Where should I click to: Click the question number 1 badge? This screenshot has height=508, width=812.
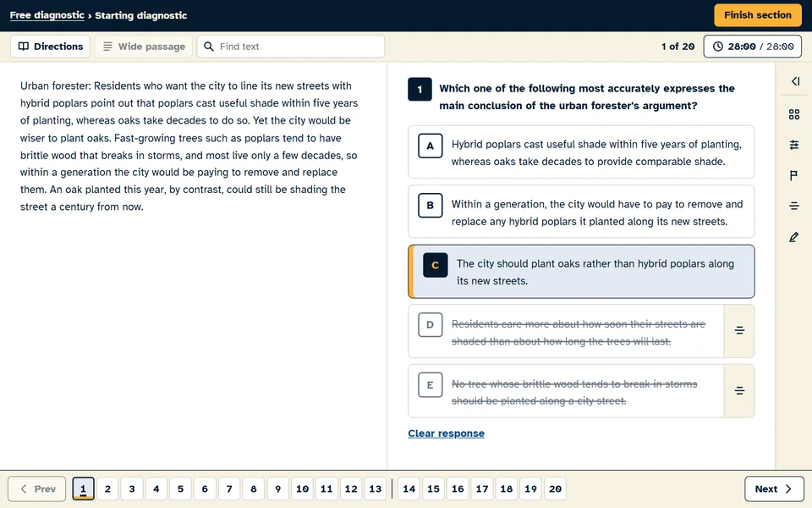[x=420, y=89]
